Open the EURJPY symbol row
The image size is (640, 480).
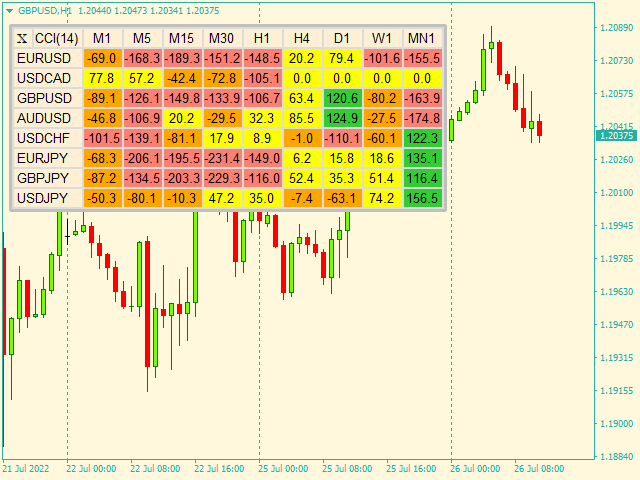[x=48, y=158]
